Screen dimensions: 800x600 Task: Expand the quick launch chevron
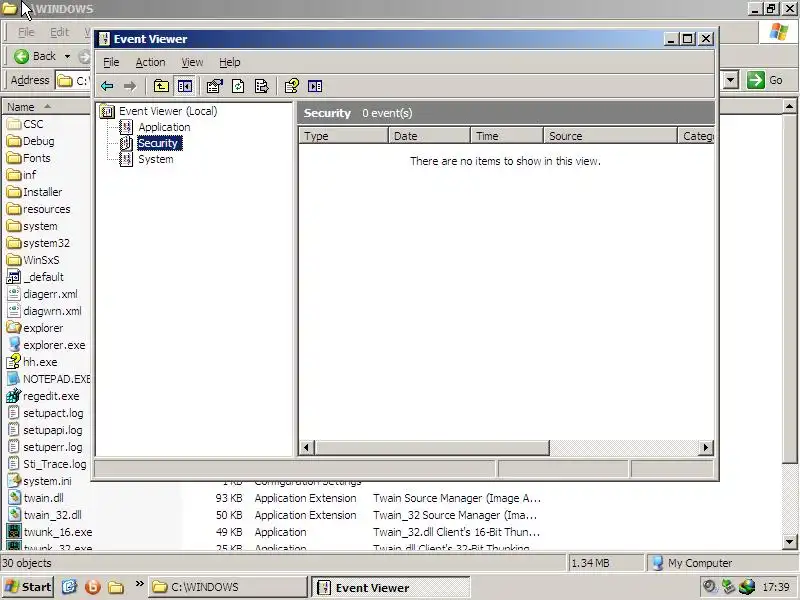[139, 584]
